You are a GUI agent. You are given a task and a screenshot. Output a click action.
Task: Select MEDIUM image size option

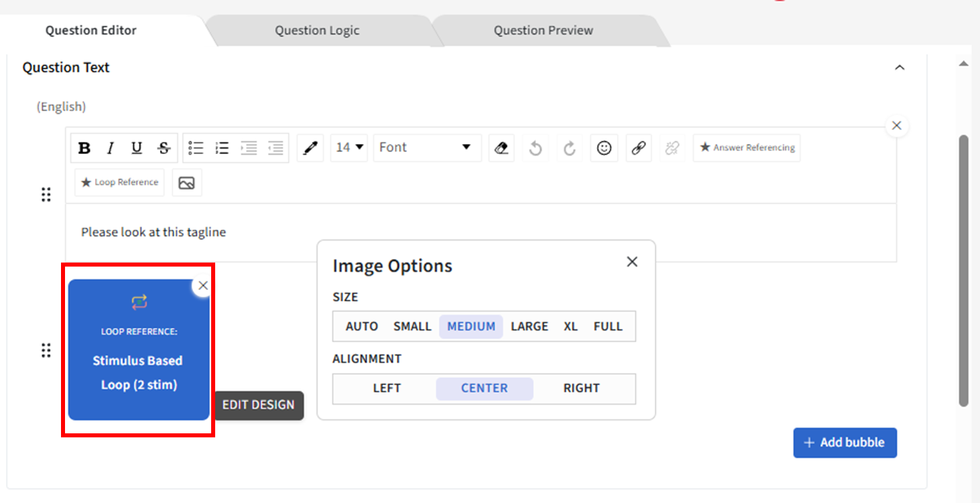pyautogui.click(x=471, y=327)
